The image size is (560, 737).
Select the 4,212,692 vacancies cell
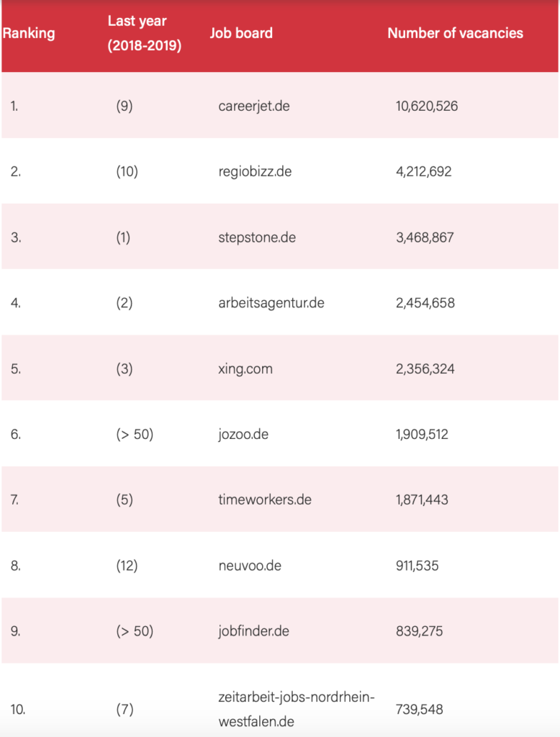point(424,172)
